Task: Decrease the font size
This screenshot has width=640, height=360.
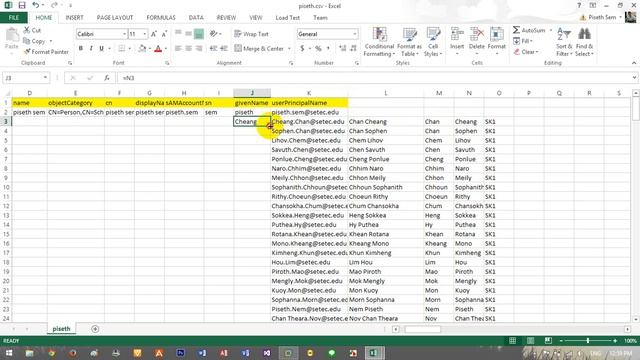Action: (164, 34)
